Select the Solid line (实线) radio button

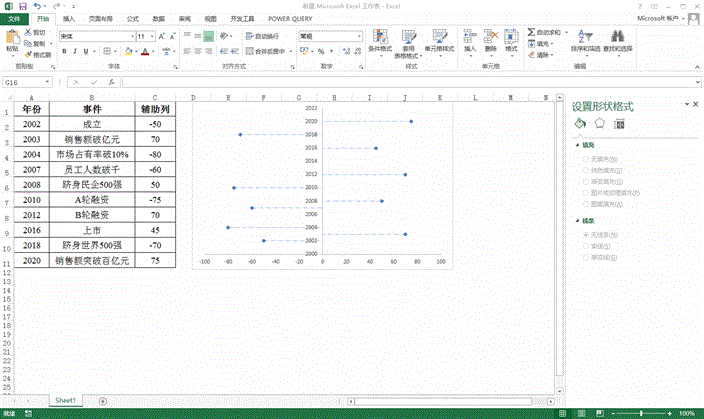click(x=585, y=245)
